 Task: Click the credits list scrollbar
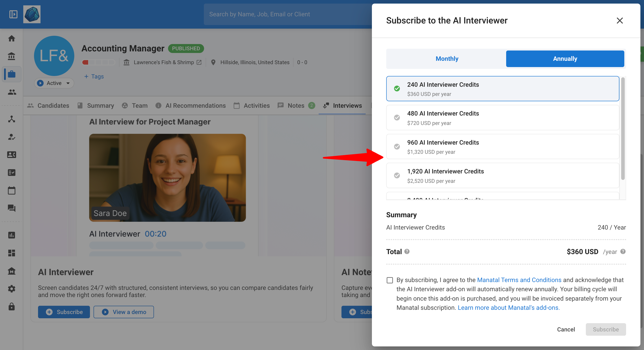pyautogui.click(x=623, y=129)
